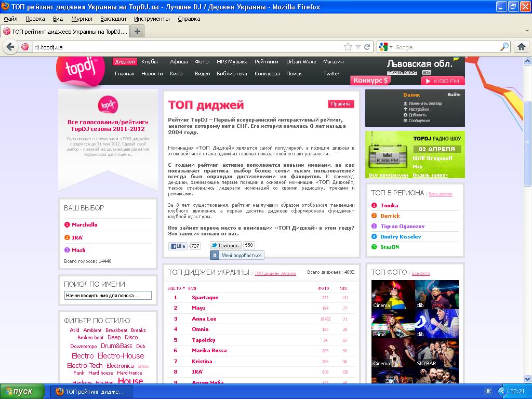
Task: Select Electro-House style filter
Action: tap(121, 355)
